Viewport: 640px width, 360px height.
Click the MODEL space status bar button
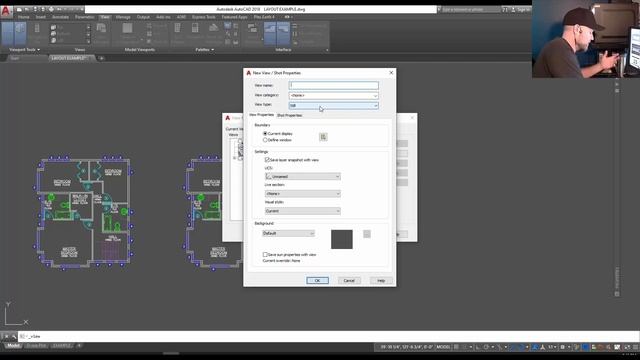click(443, 347)
